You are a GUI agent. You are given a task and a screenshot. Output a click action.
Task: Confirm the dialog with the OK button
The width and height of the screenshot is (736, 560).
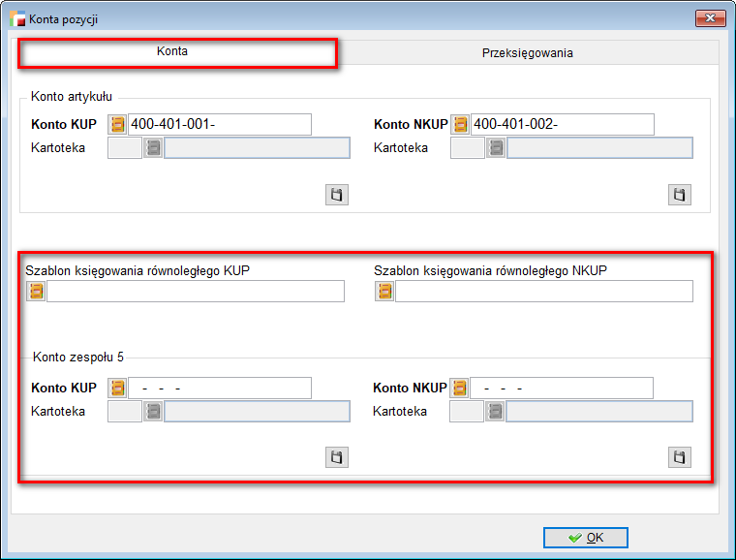click(585, 538)
